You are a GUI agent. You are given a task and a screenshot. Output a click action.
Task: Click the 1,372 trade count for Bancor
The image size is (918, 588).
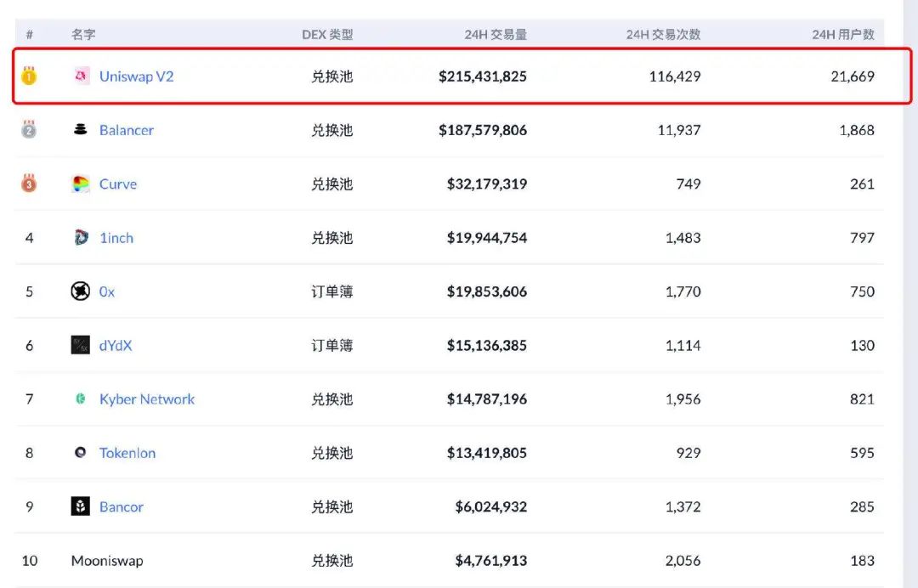pos(683,506)
